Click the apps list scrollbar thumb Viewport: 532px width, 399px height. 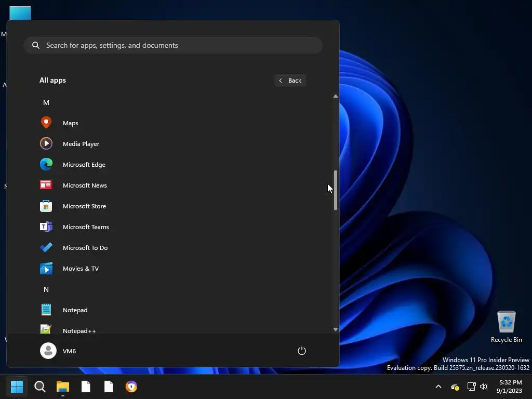[335, 190]
